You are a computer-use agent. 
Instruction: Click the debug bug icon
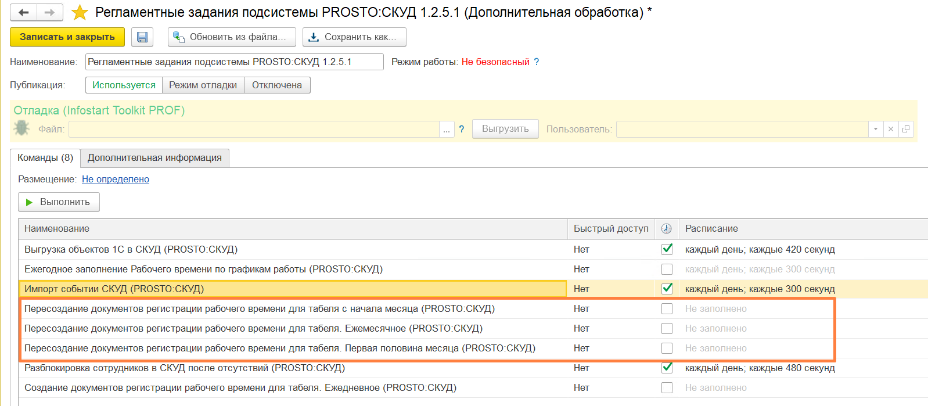pos(22,129)
